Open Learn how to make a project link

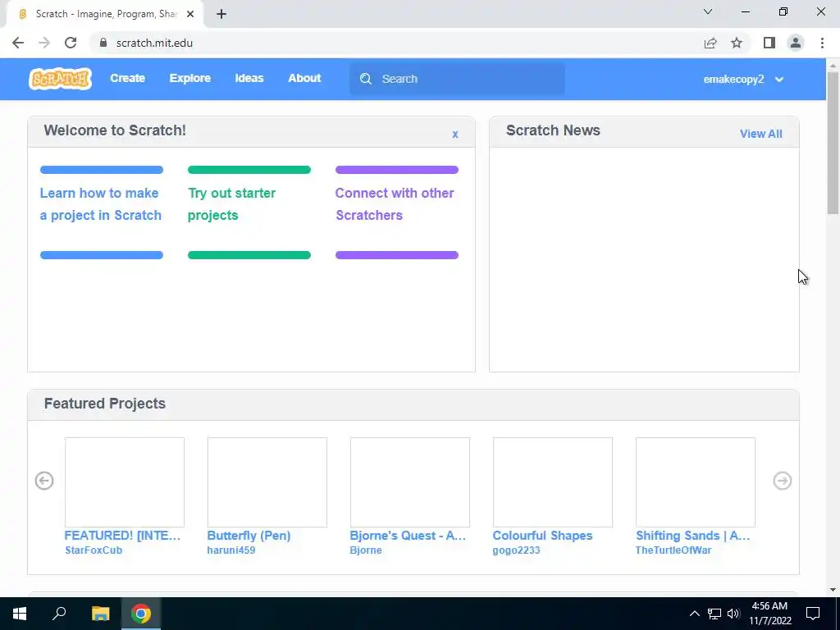(x=101, y=204)
